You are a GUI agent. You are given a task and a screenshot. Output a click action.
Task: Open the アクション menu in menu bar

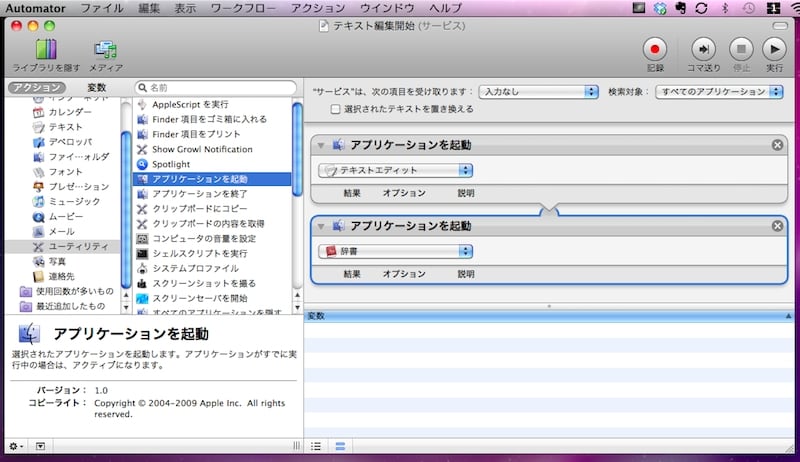318,8
